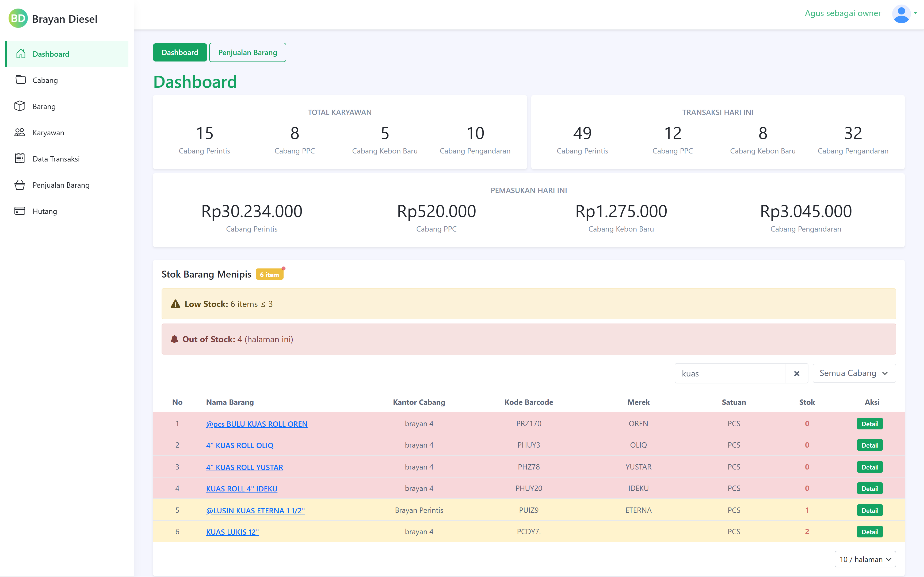Open the account dropdown caret
Screen dimensions: 924x577
[x=916, y=13]
